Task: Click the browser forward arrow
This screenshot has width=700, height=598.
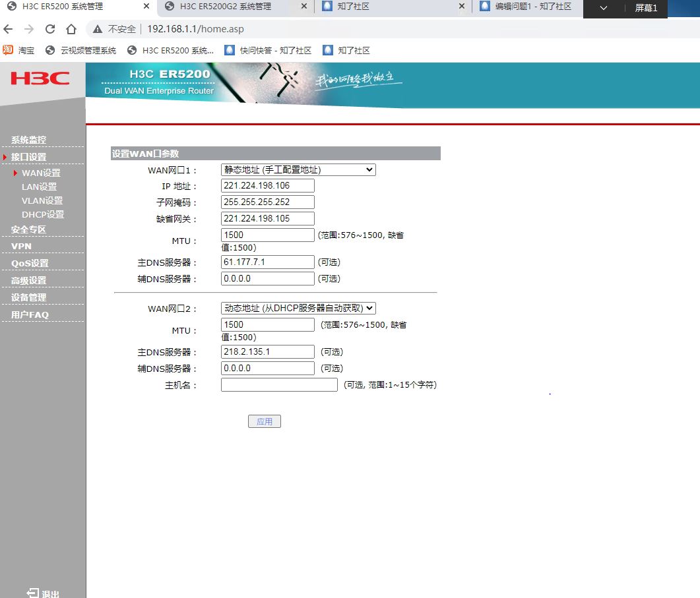Action: point(29,30)
